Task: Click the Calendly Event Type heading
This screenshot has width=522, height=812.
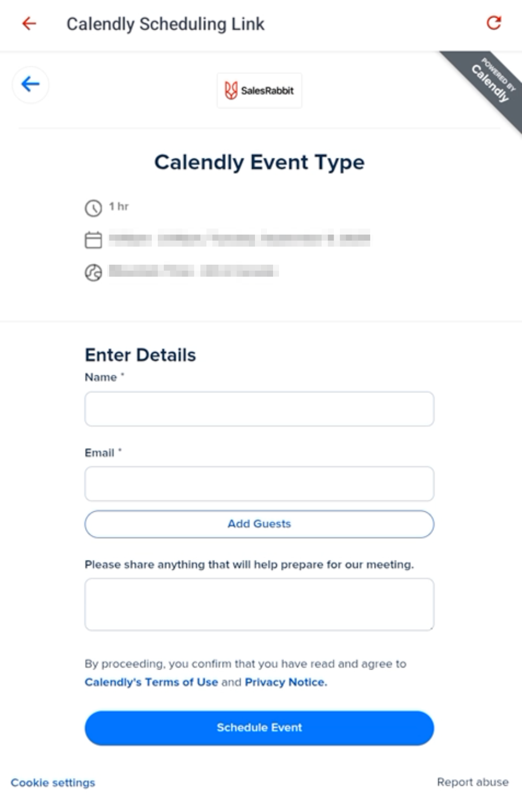Action: (259, 162)
